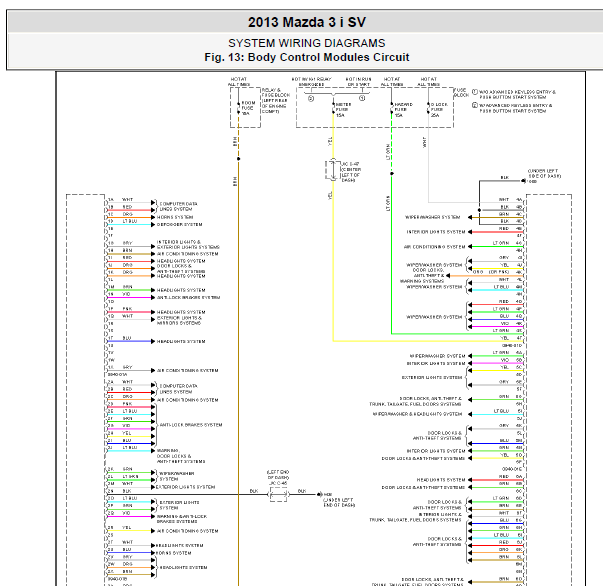Image resolution: width=603 pixels, height=586 pixels.
Task: Click 'EXTERIOR LIGHTS SYSTEM' label near pin 5C
Action: tap(432, 378)
